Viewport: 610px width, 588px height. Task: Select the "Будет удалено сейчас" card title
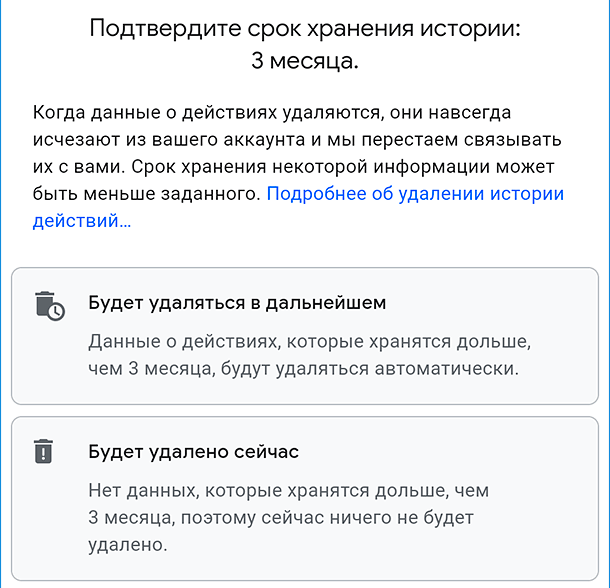(x=194, y=452)
